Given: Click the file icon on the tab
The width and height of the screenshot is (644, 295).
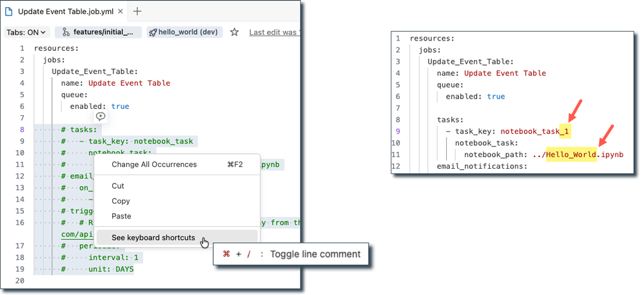Looking at the screenshot, I should 9,12.
